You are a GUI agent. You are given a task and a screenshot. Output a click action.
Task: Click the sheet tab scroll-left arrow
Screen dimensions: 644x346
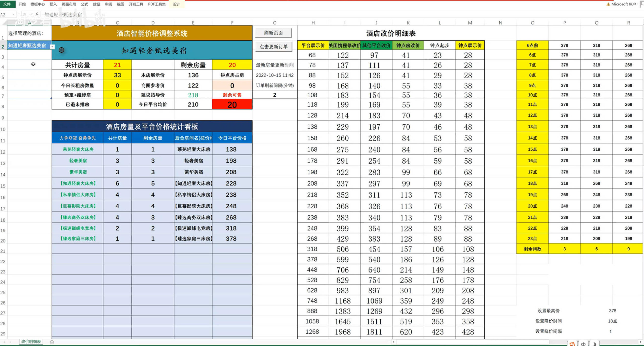4,342
